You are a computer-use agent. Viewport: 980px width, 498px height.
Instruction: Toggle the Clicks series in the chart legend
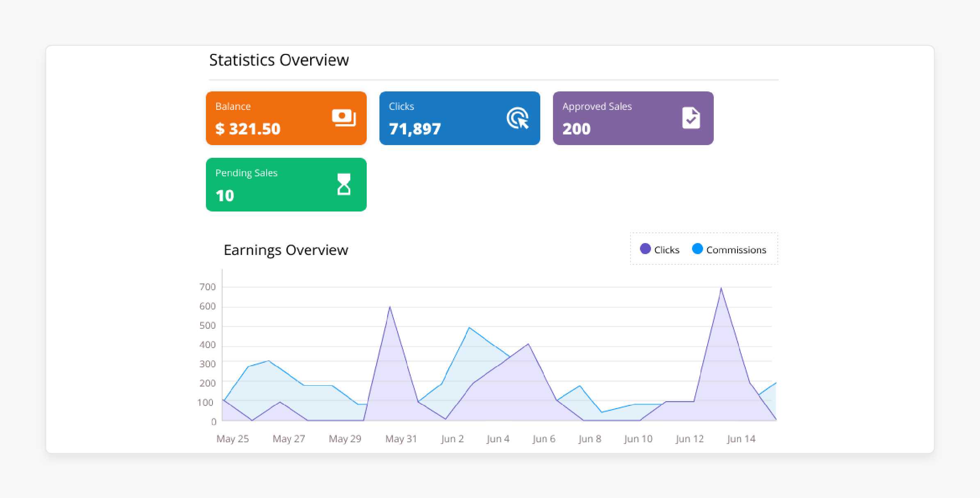point(660,249)
